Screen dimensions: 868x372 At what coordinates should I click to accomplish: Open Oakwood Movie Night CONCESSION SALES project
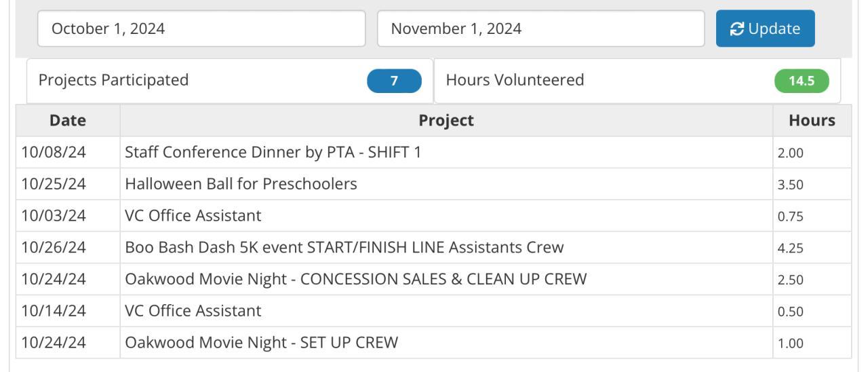tap(355, 280)
